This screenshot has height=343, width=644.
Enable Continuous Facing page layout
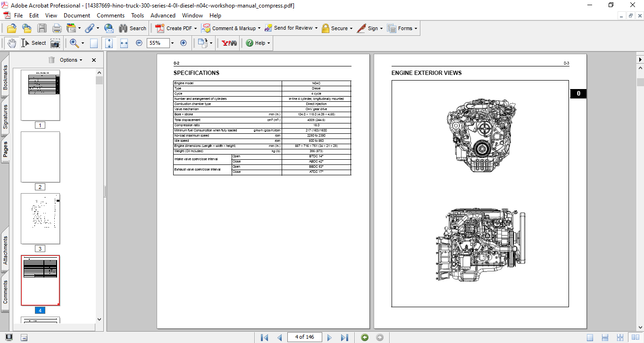tap(621, 337)
